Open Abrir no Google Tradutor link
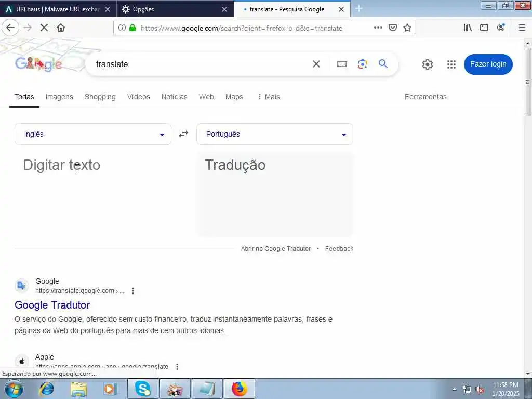 point(276,249)
